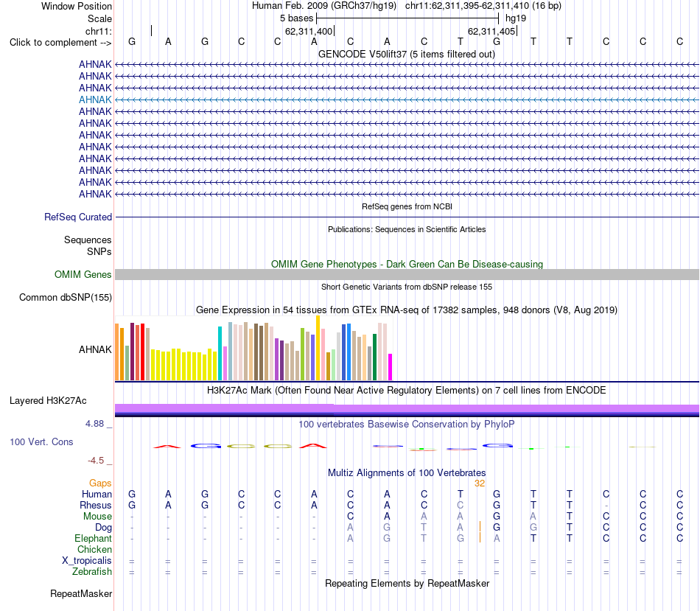
Task: Click the hg19 label beside the scale bar
Action: pos(516,18)
